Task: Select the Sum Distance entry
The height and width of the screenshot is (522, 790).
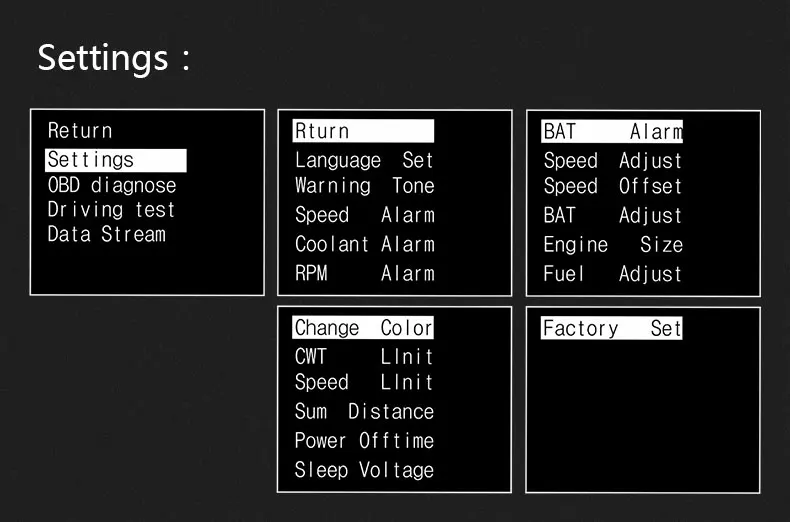Action: 364,412
